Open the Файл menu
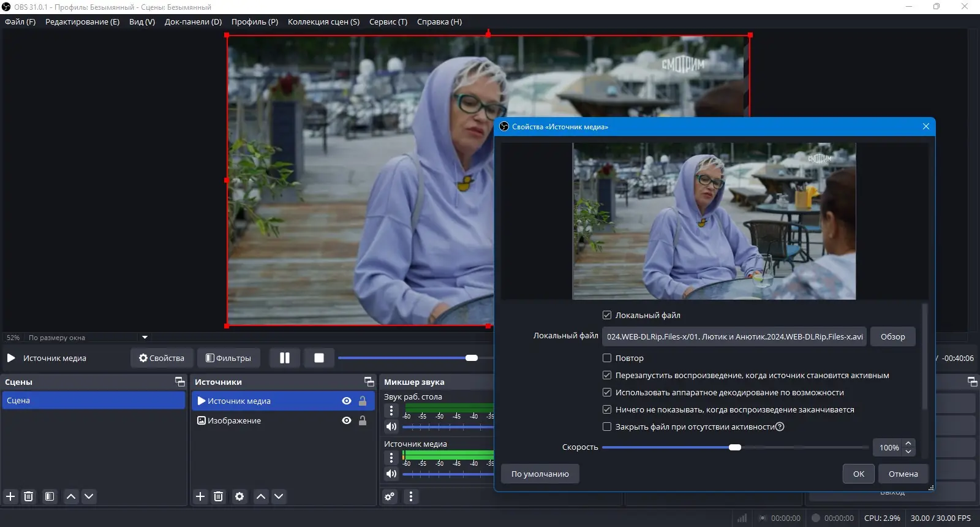This screenshot has height=527, width=980. pos(20,21)
